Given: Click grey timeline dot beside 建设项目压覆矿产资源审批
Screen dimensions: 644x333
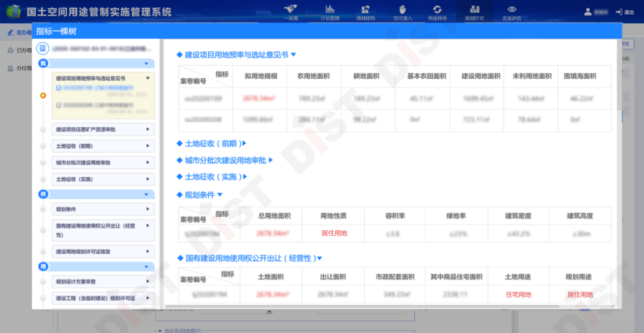Looking at the screenshot, I should point(43,129).
